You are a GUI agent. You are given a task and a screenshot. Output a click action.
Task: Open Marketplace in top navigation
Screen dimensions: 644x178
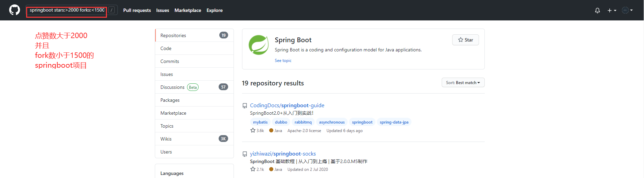pyautogui.click(x=188, y=11)
